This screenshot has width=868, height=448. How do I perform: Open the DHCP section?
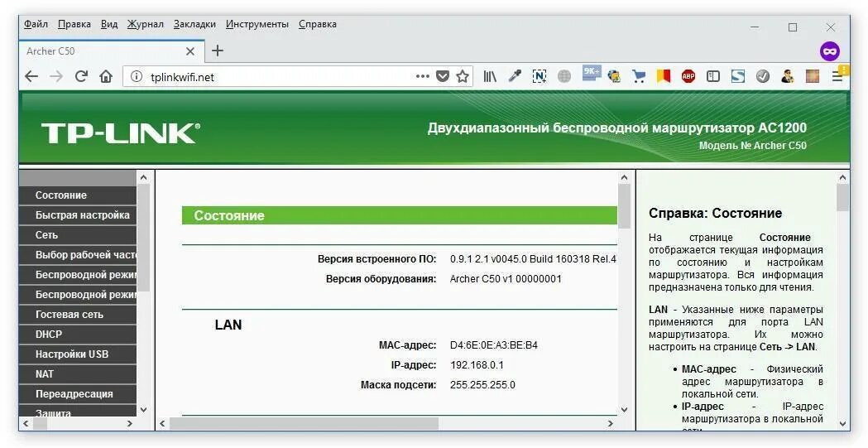[78, 334]
